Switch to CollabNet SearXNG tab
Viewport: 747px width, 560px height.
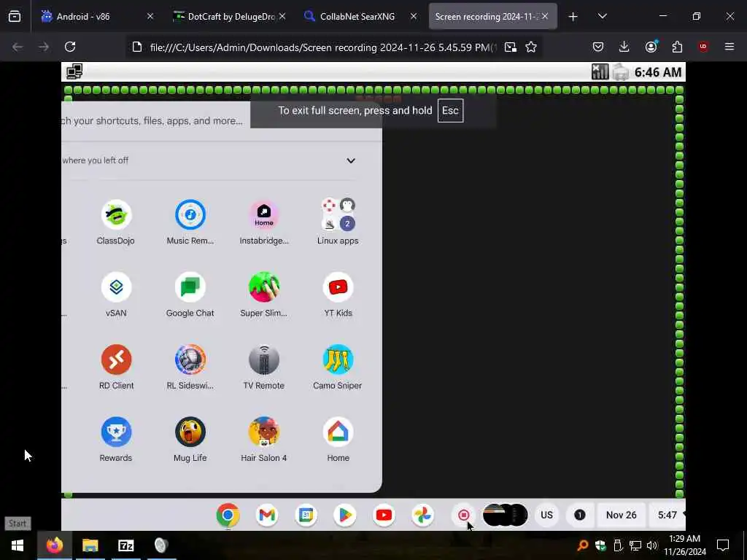click(x=360, y=17)
